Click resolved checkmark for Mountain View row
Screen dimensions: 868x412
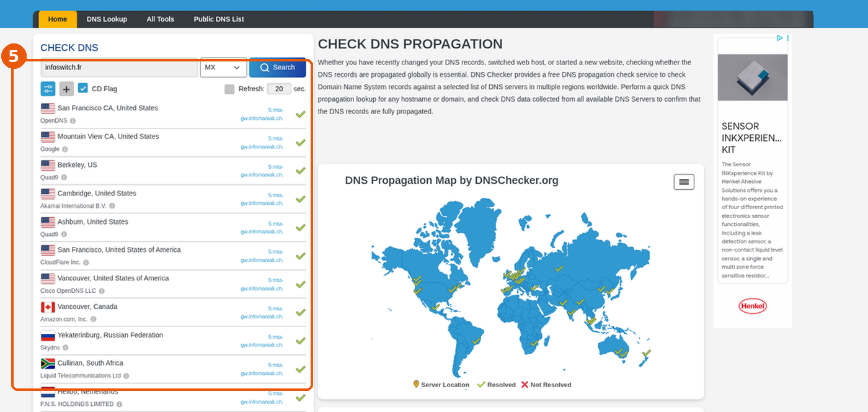point(301,143)
